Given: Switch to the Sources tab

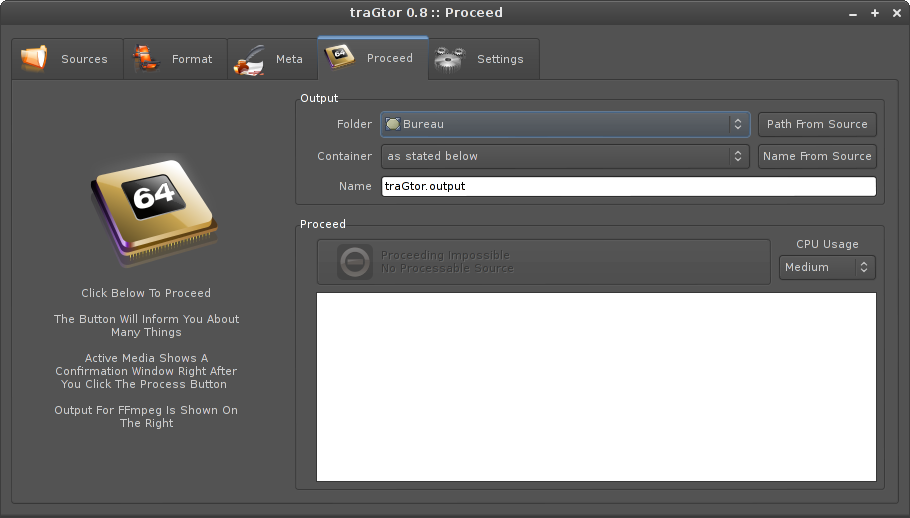Looking at the screenshot, I should (x=67, y=59).
